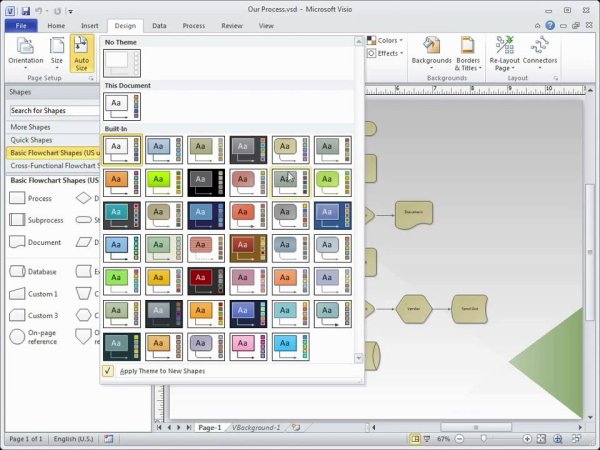This screenshot has height=450, width=600.
Task: Select Cross-Functional Flowchart stencil
Action: [x=53, y=166]
